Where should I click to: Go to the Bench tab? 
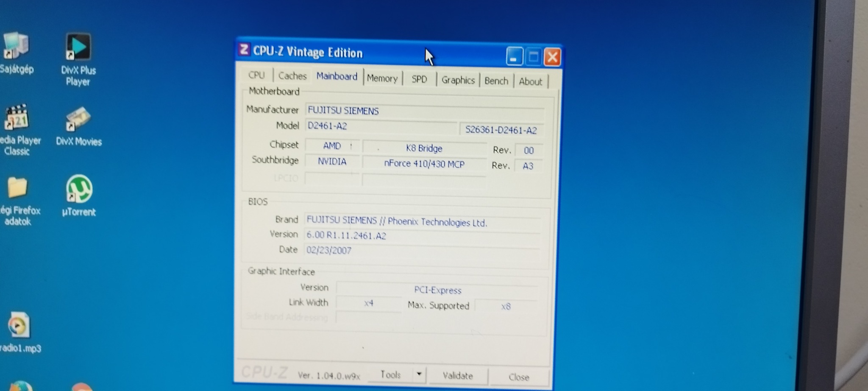(x=496, y=81)
